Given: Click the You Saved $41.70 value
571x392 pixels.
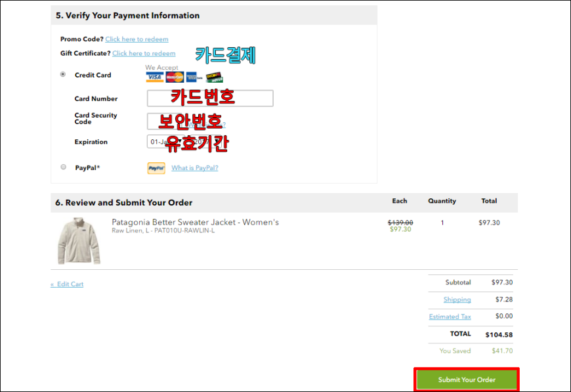Looking at the screenshot, I should (x=502, y=351).
